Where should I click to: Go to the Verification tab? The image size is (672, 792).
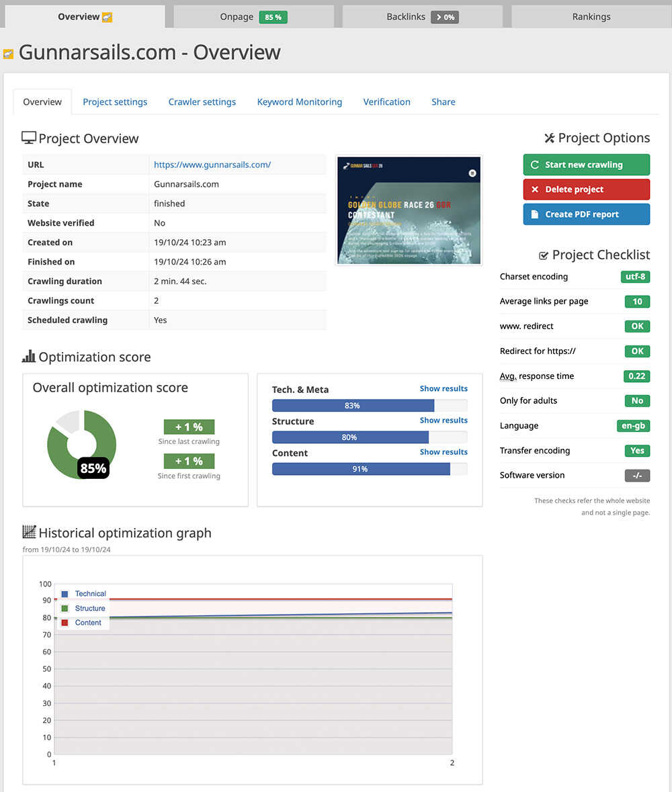pyautogui.click(x=386, y=101)
